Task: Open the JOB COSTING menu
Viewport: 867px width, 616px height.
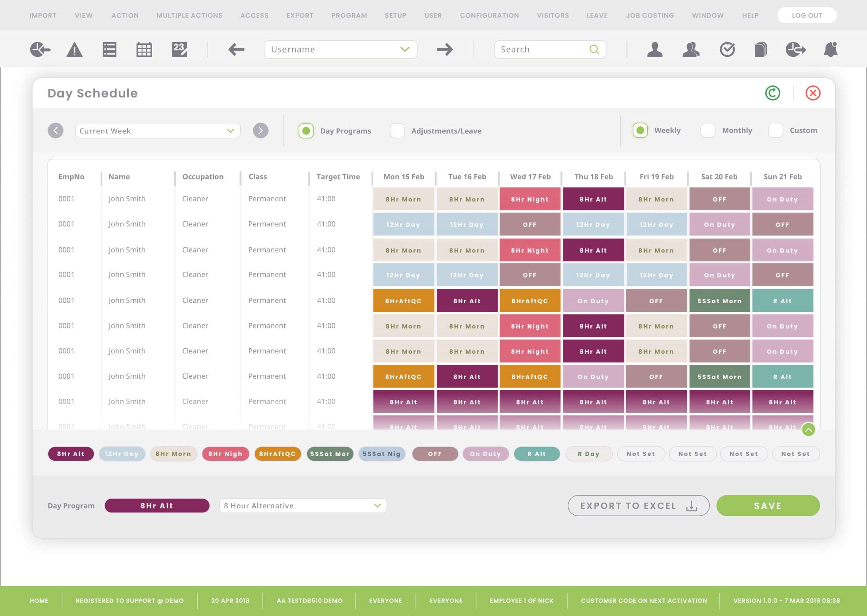Action: point(650,16)
